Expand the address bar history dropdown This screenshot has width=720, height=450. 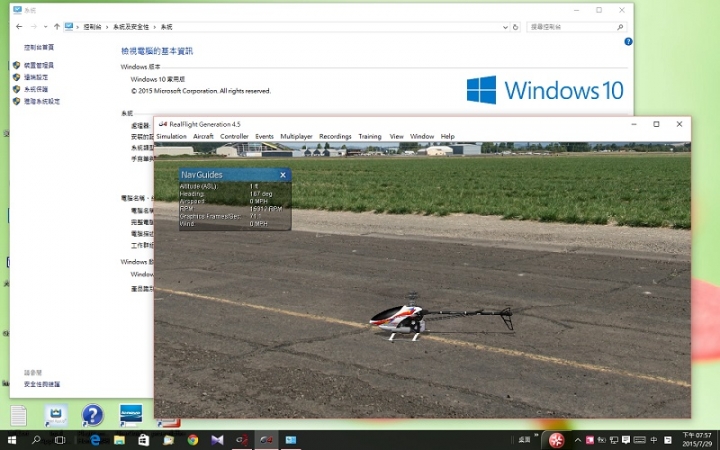point(505,27)
